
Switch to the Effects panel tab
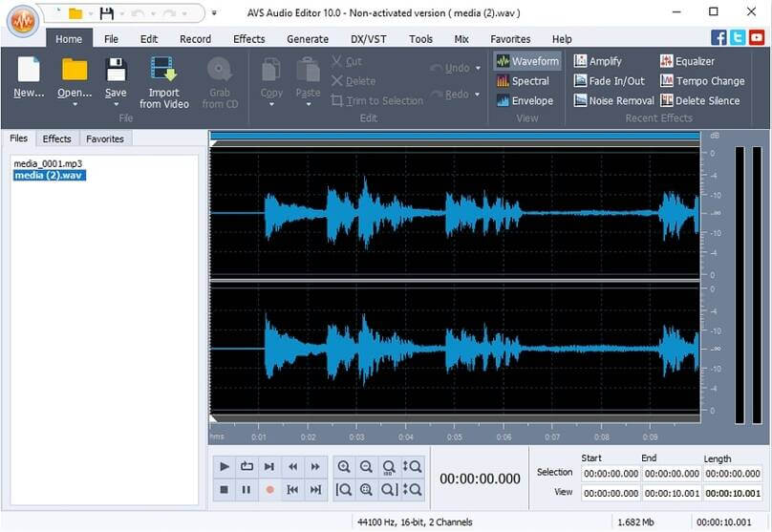(x=57, y=138)
